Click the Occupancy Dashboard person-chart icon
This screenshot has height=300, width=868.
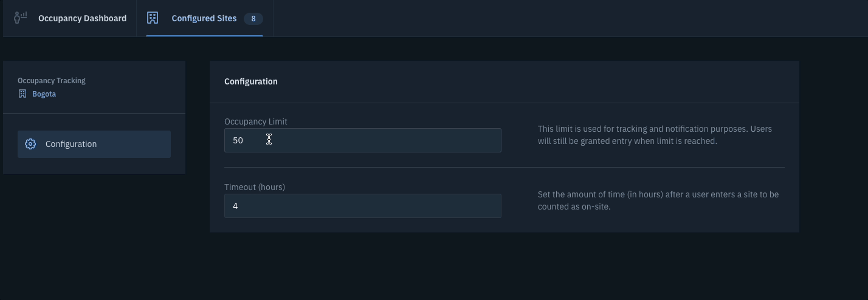[x=21, y=18]
